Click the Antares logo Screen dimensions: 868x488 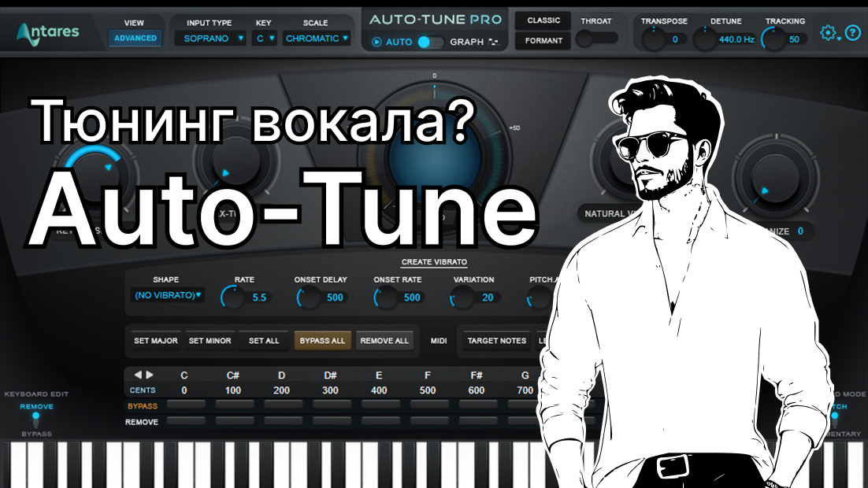point(47,33)
